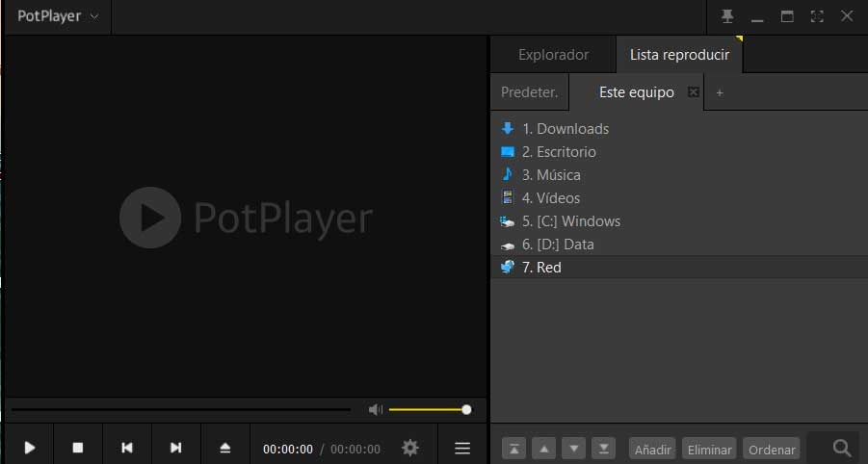Start playback with the Play button

click(x=29, y=447)
